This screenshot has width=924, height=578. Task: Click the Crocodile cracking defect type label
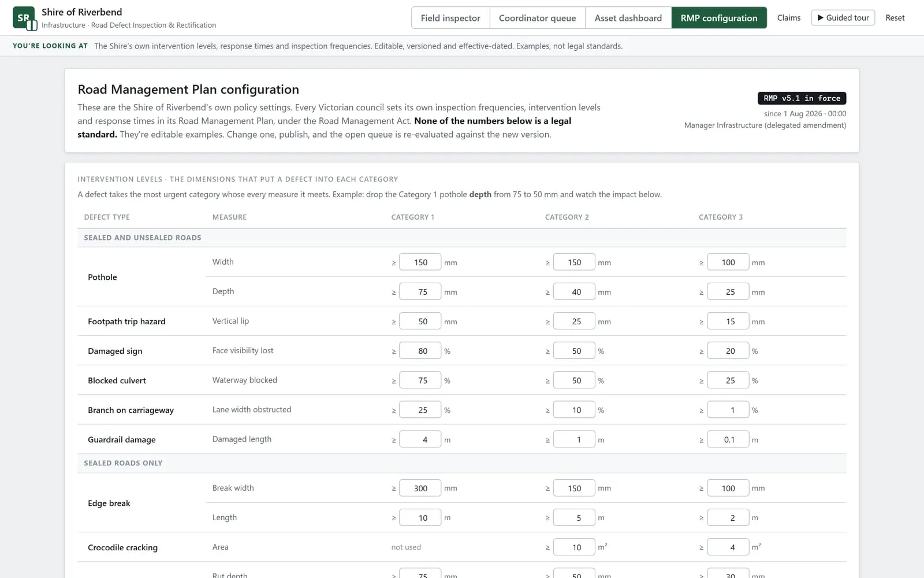pyautogui.click(x=122, y=547)
